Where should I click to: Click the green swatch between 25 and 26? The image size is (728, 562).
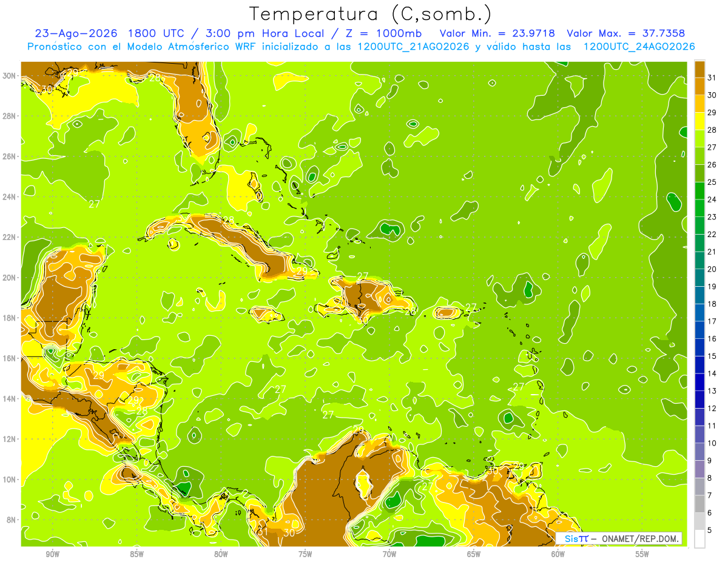pyautogui.click(x=699, y=173)
